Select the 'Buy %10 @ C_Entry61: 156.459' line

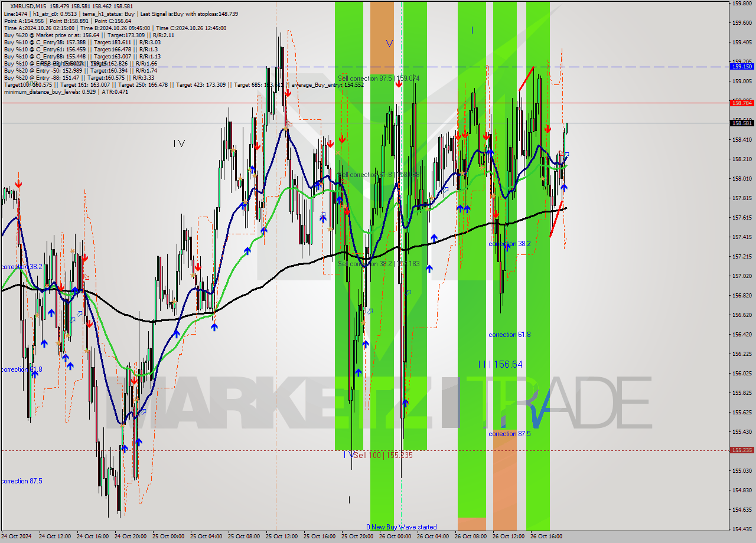click(x=45, y=49)
